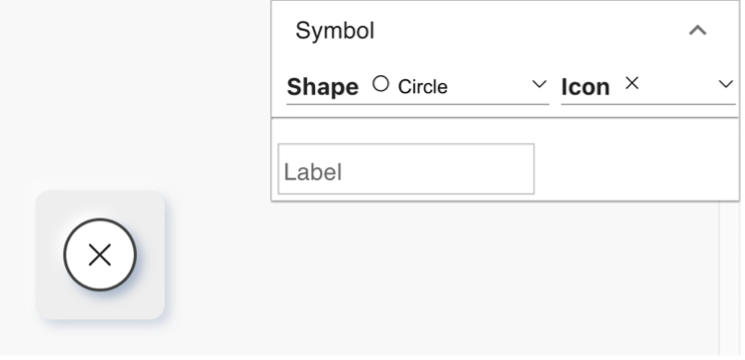Image resolution: width=745 pixels, height=360 pixels.
Task: Collapse the Symbol section with the chevron
Action: [x=697, y=31]
